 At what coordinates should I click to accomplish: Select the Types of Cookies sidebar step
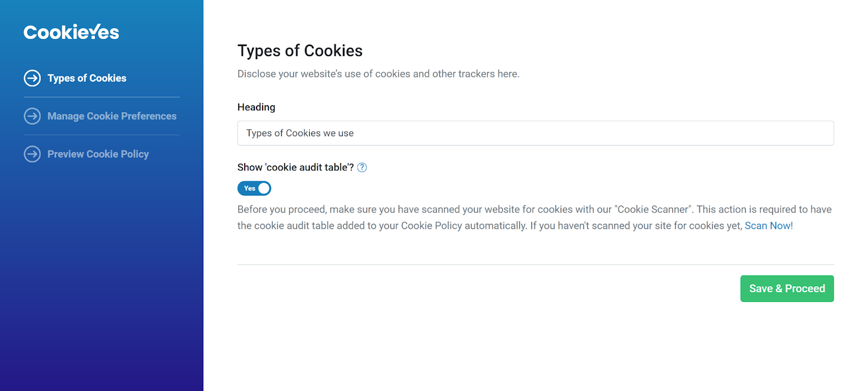pyautogui.click(x=87, y=78)
